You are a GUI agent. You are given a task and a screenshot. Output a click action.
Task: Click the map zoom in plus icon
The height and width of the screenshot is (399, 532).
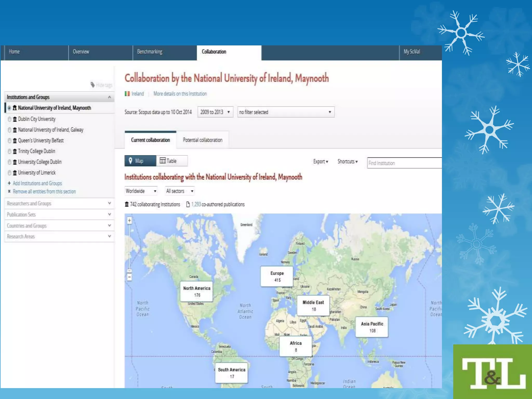point(129,221)
